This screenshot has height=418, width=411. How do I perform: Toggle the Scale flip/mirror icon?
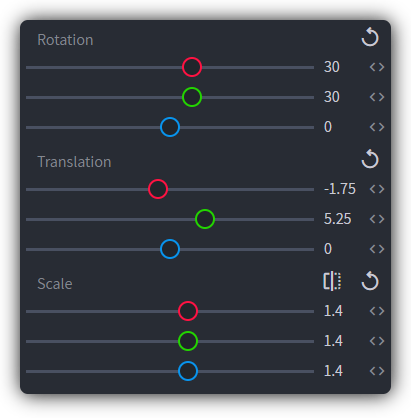[332, 281]
